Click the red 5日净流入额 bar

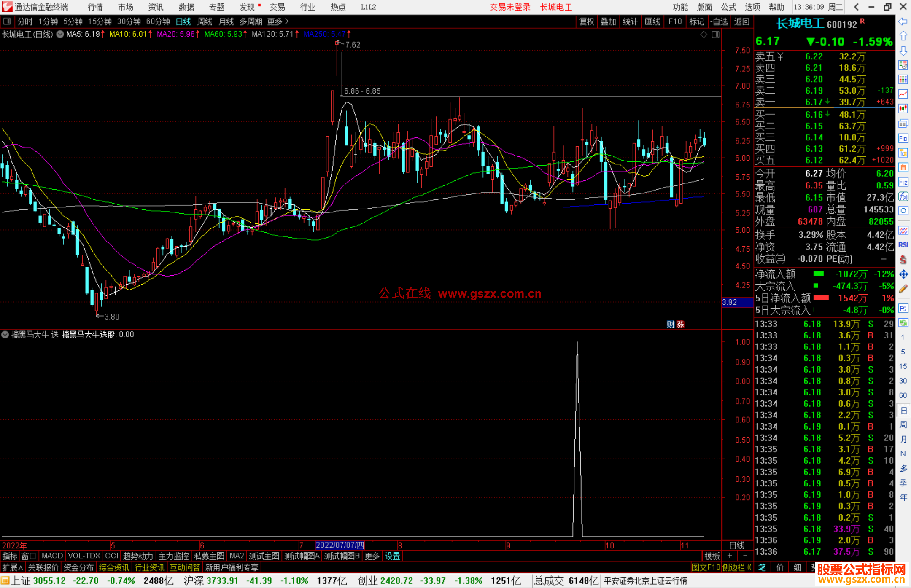point(821,298)
